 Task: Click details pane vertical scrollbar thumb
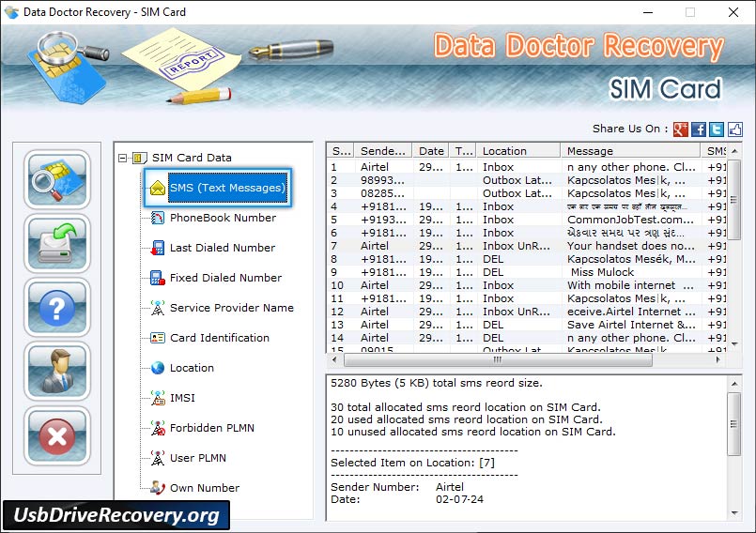point(733,424)
